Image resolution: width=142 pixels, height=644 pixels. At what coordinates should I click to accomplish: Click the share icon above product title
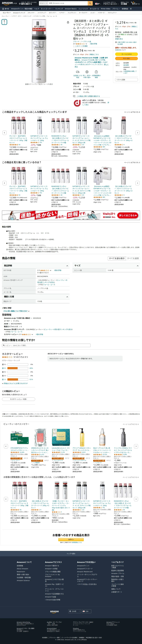pyautogui.click(x=68, y=22)
